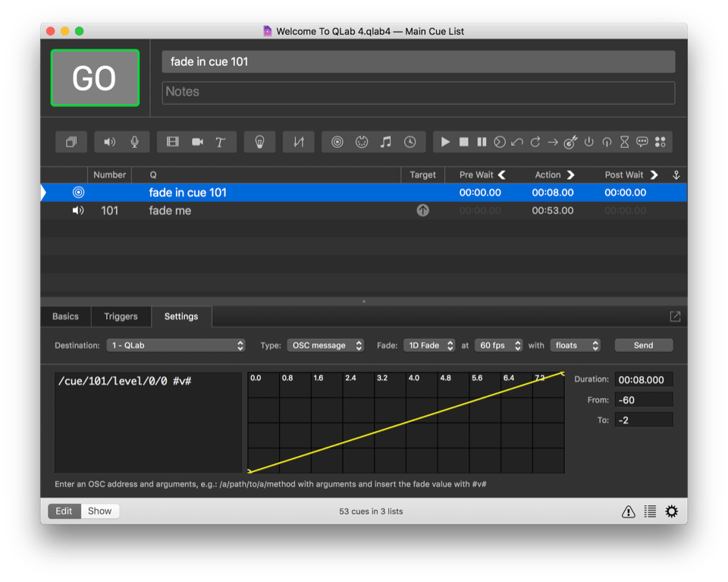Add a Memo cue speech bubble icon
The width and height of the screenshot is (728, 582).
click(642, 142)
